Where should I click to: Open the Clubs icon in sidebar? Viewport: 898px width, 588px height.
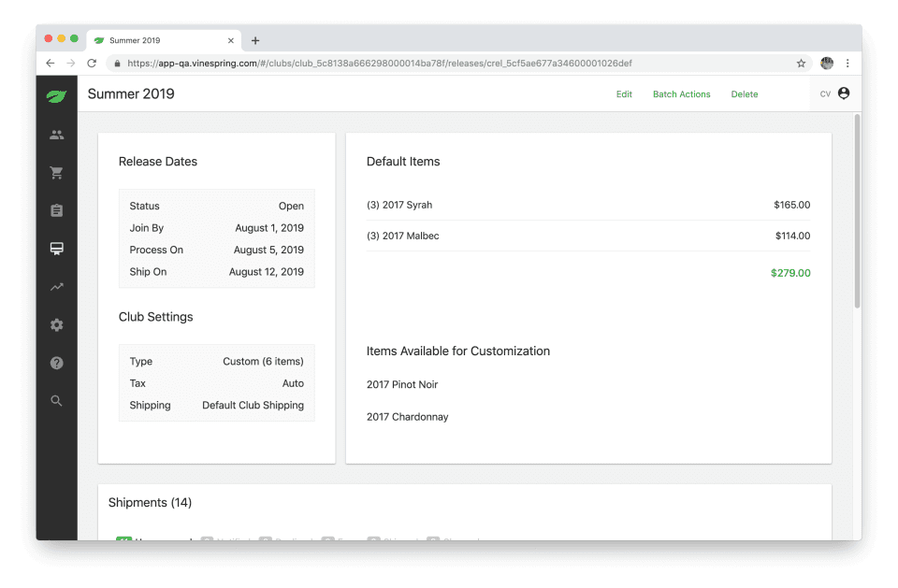pos(56,249)
